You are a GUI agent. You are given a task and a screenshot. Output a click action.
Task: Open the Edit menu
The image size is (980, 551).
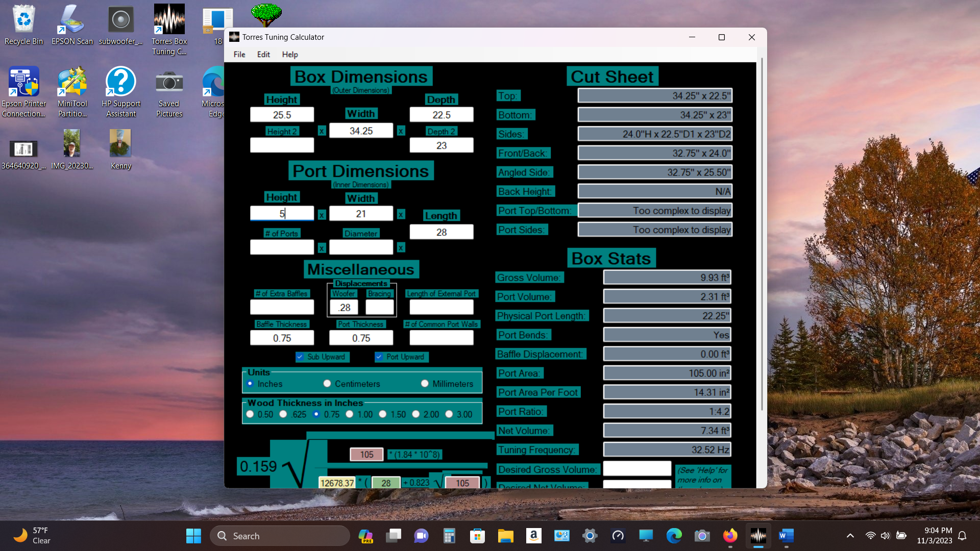coord(263,55)
